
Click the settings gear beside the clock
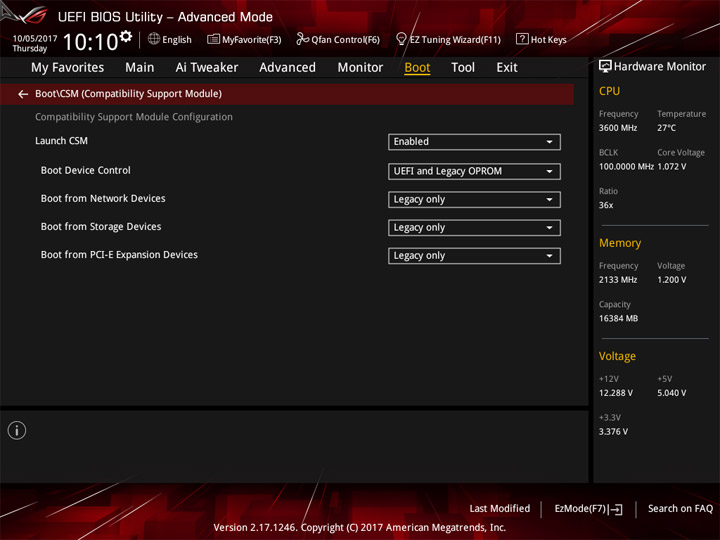(x=126, y=36)
